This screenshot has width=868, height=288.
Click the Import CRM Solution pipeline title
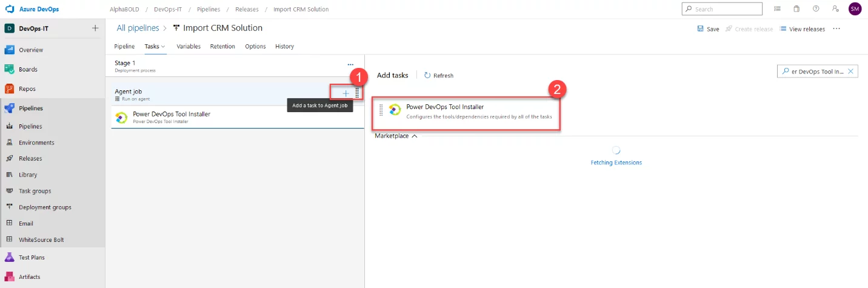click(x=222, y=28)
